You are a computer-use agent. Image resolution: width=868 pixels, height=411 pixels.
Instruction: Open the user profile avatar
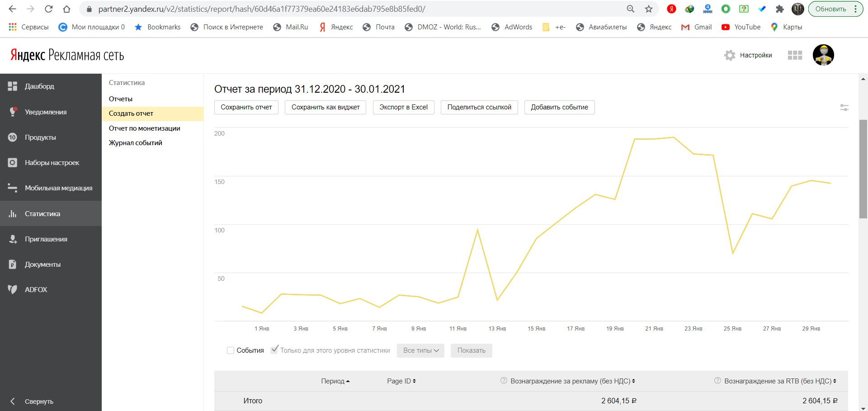pyautogui.click(x=823, y=55)
